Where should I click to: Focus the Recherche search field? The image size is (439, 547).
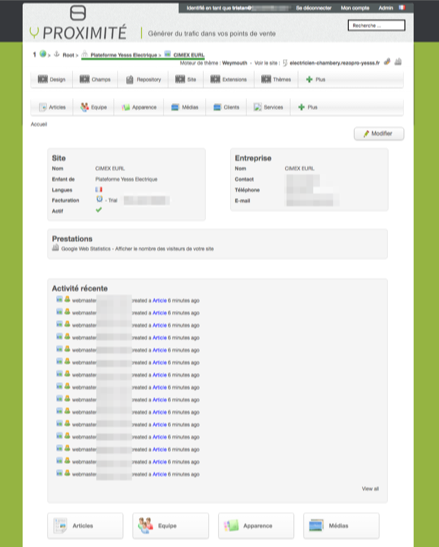[x=377, y=25]
